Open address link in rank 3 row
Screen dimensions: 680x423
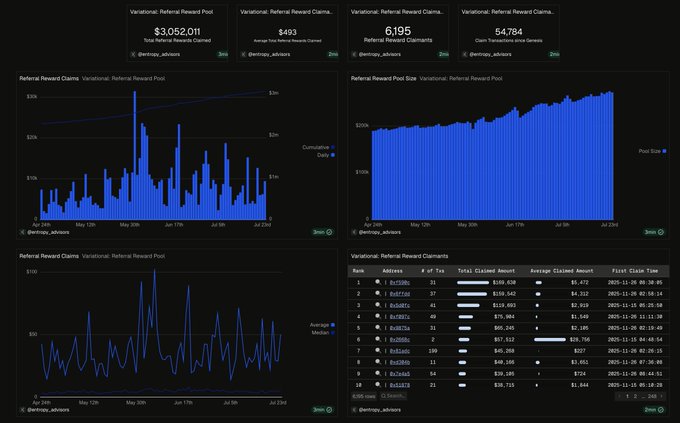(x=399, y=305)
